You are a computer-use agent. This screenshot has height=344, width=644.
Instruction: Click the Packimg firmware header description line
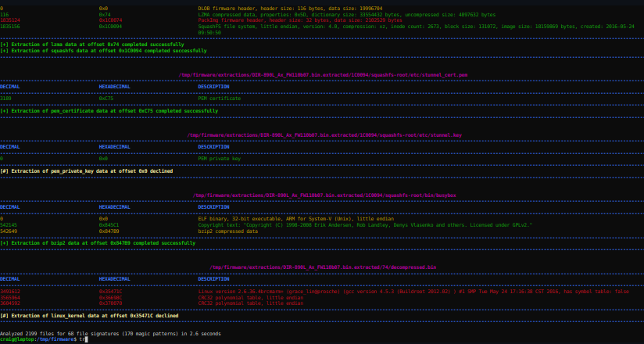click(x=300, y=20)
